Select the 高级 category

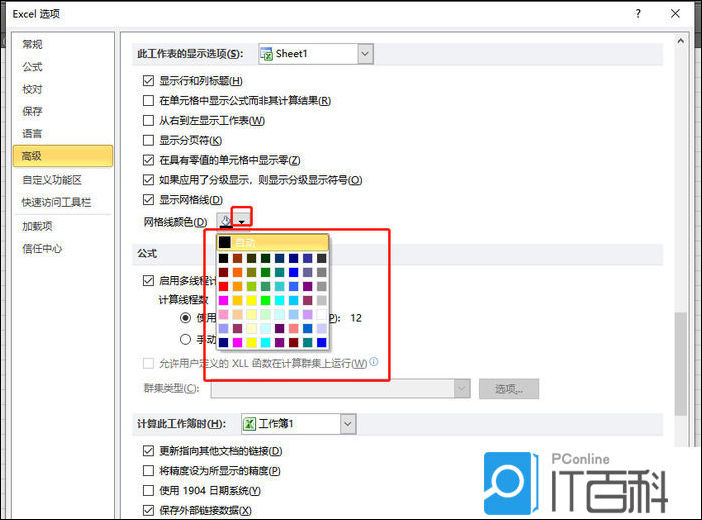[x=63, y=156]
